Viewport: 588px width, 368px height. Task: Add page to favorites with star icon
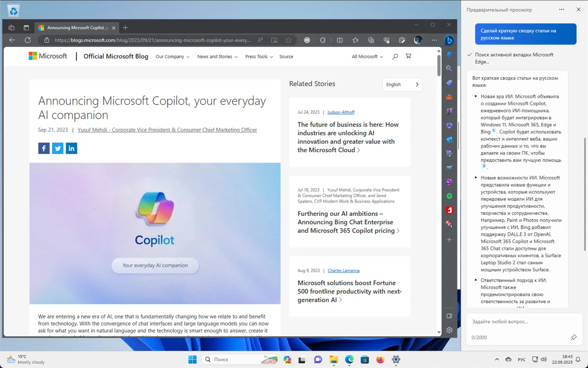[x=289, y=40]
